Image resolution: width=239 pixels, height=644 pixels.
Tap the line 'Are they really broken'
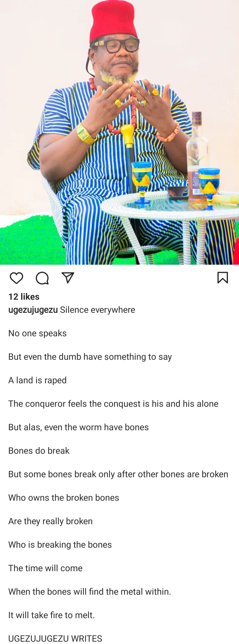50,521
